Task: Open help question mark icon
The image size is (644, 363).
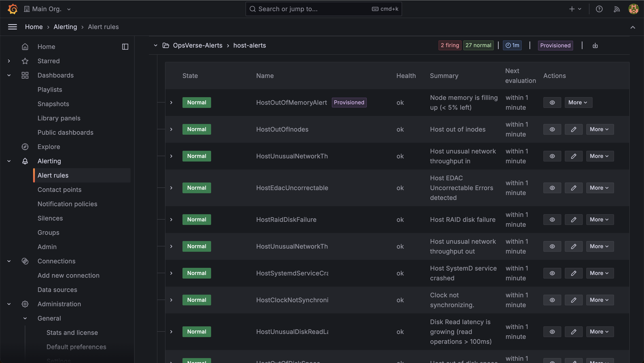Action: (599, 9)
